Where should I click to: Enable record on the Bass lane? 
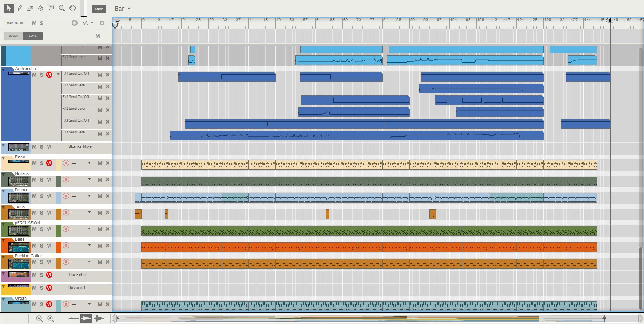(x=66, y=246)
